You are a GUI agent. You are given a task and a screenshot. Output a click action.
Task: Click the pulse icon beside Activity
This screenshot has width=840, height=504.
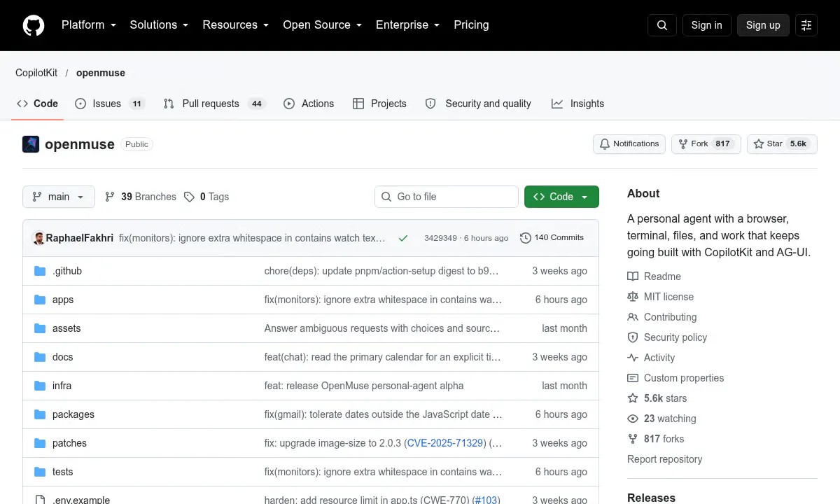[x=633, y=358]
